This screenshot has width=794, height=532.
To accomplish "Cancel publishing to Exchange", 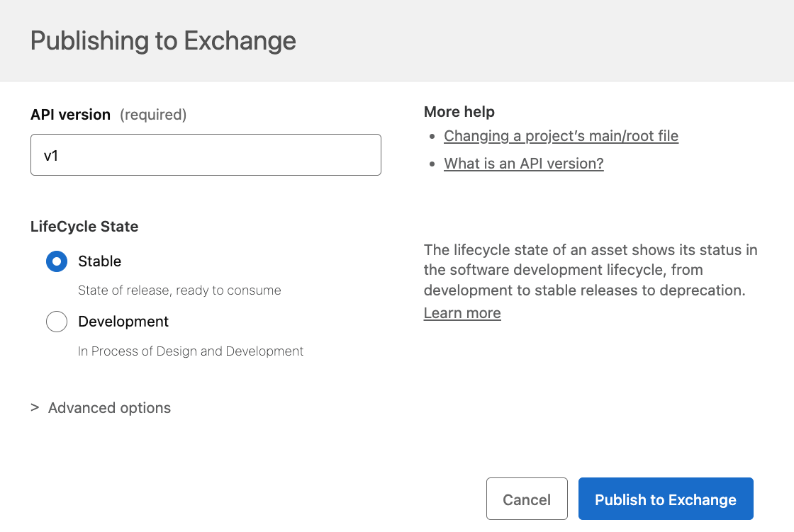I will click(527, 499).
